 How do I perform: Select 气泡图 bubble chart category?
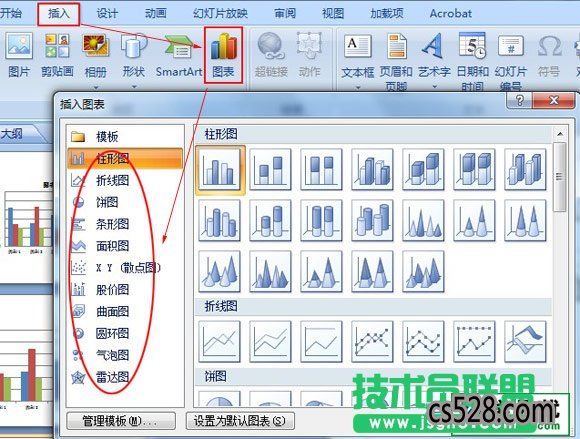pyautogui.click(x=125, y=355)
